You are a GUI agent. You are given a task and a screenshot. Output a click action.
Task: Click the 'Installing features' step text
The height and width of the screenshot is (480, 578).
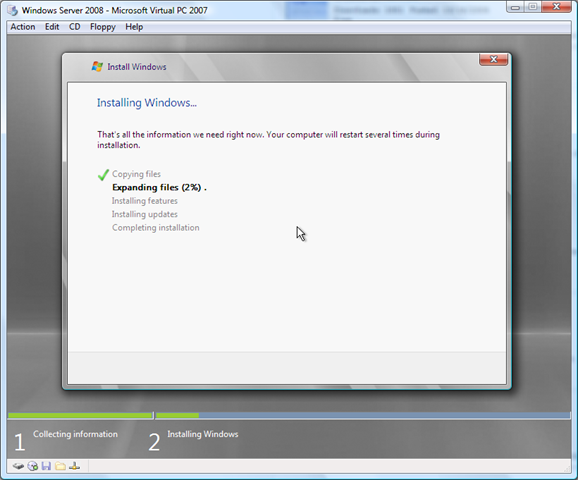coord(144,201)
